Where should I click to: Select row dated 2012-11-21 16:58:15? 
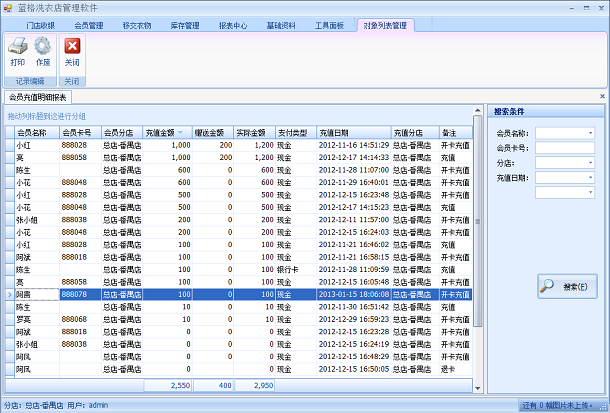click(x=239, y=257)
